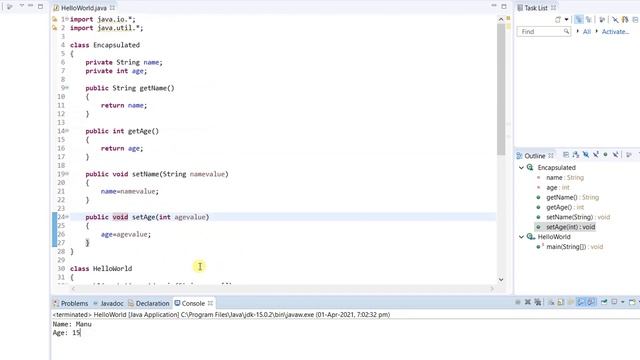Select setAge(int) : void in Outline
The image size is (640, 360).
click(570, 227)
